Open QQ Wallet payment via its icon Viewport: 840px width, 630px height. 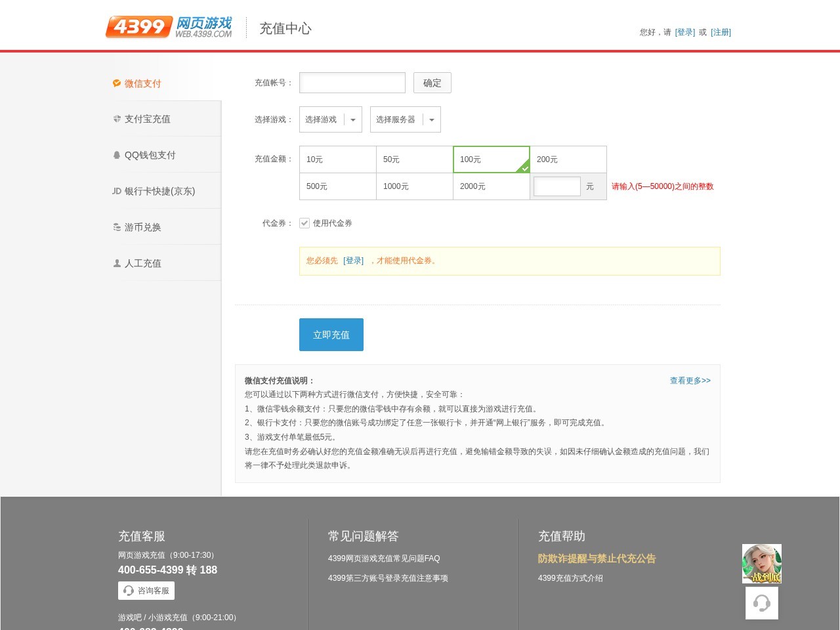[115, 155]
